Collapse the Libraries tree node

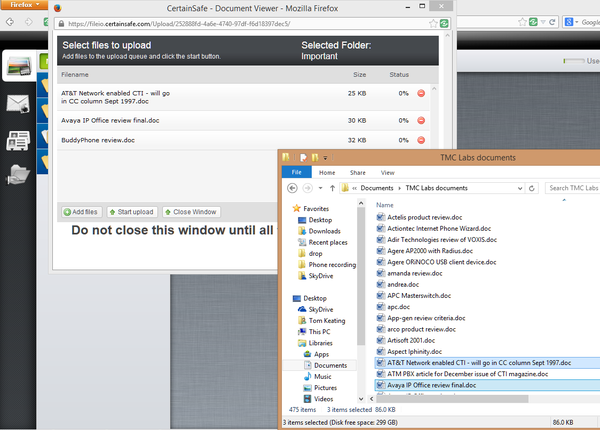tap(297, 343)
